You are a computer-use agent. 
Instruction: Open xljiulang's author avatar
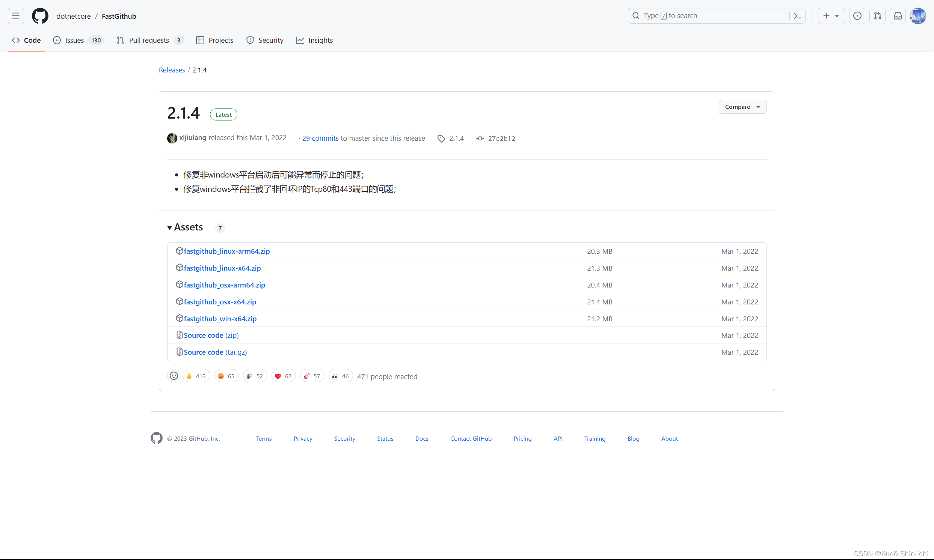click(x=172, y=138)
